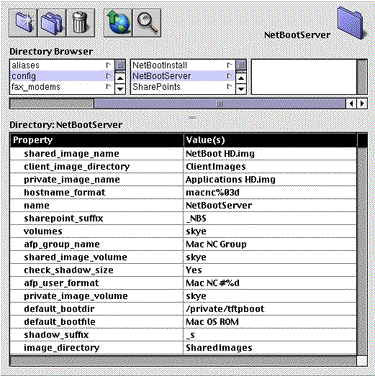Expand the fax_modems row arrow
This screenshot has height=376, width=375.
point(108,87)
